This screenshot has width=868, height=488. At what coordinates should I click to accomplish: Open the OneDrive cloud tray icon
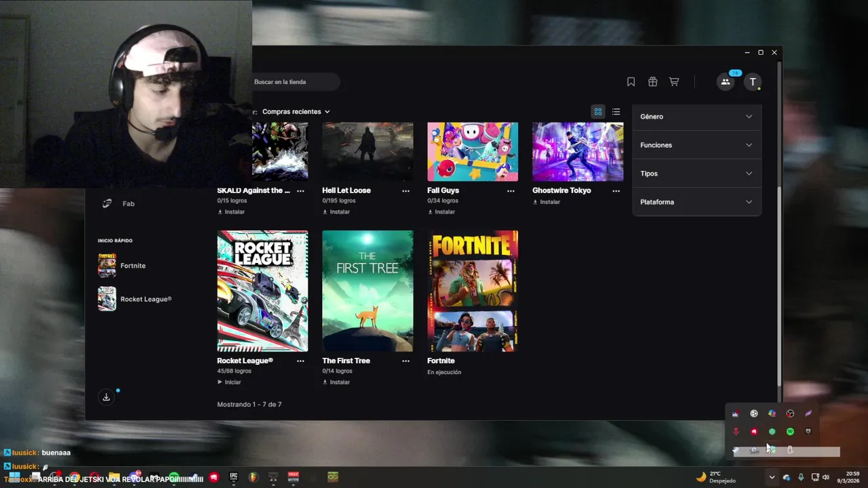click(x=787, y=478)
